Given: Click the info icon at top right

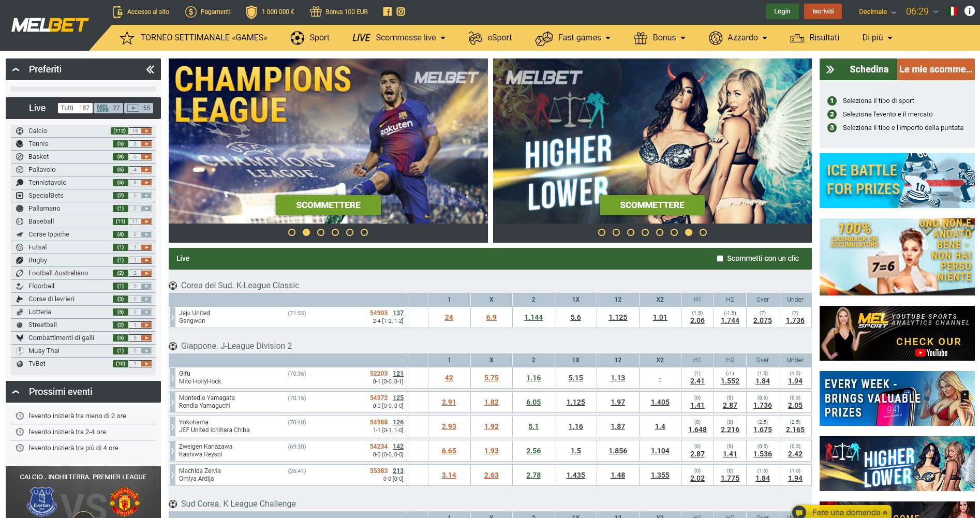Looking at the screenshot, I should (x=969, y=11).
